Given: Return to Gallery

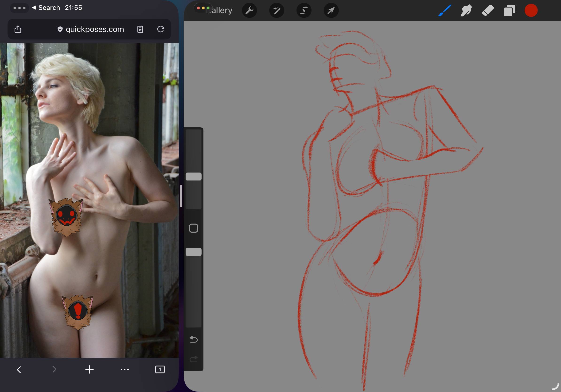Looking at the screenshot, I should click(x=222, y=11).
